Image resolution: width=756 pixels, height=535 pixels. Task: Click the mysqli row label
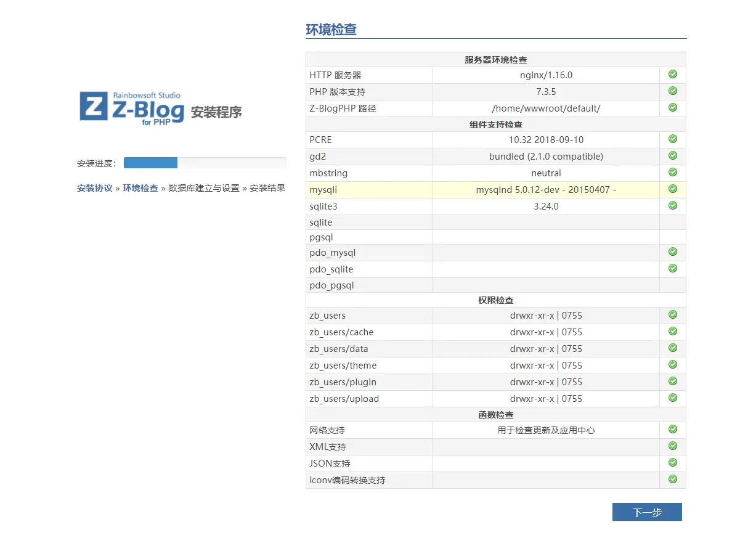(x=323, y=190)
